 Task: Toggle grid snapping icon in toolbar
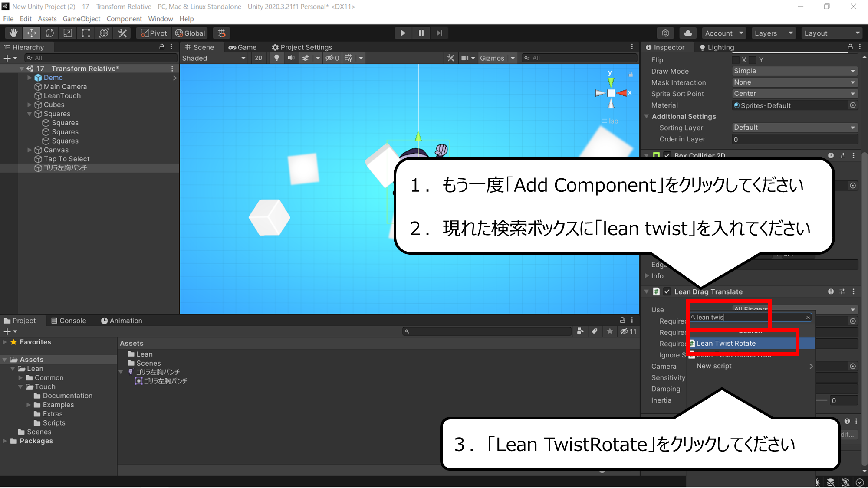[221, 33]
